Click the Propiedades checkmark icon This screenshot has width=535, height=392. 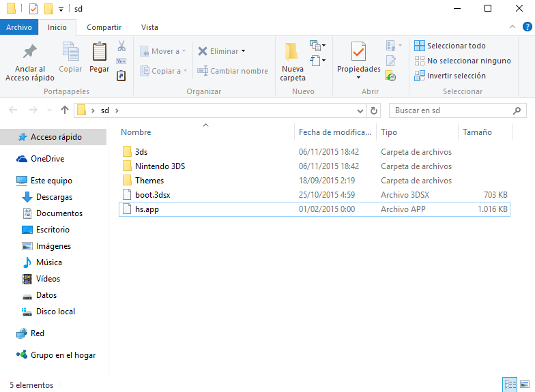coord(358,52)
